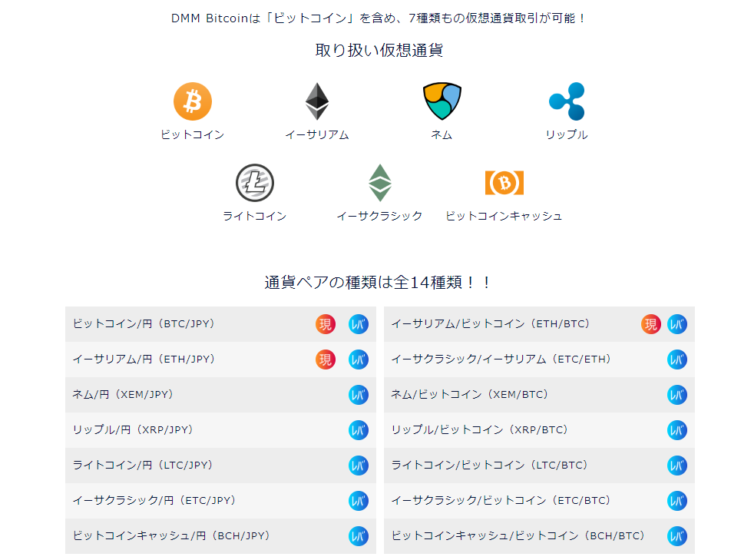Click the レバ badge on XRP/BTC row
This screenshot has height=560, width=731.
tap(677, 430)
